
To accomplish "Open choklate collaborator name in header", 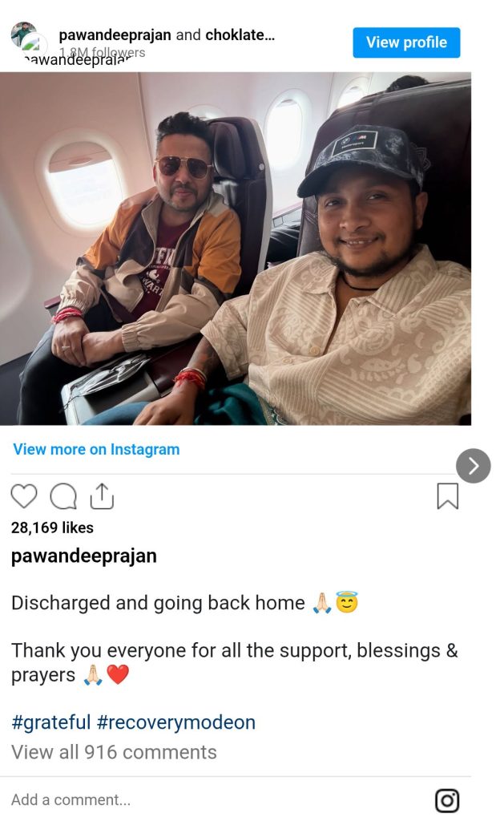I will point(240,35).
